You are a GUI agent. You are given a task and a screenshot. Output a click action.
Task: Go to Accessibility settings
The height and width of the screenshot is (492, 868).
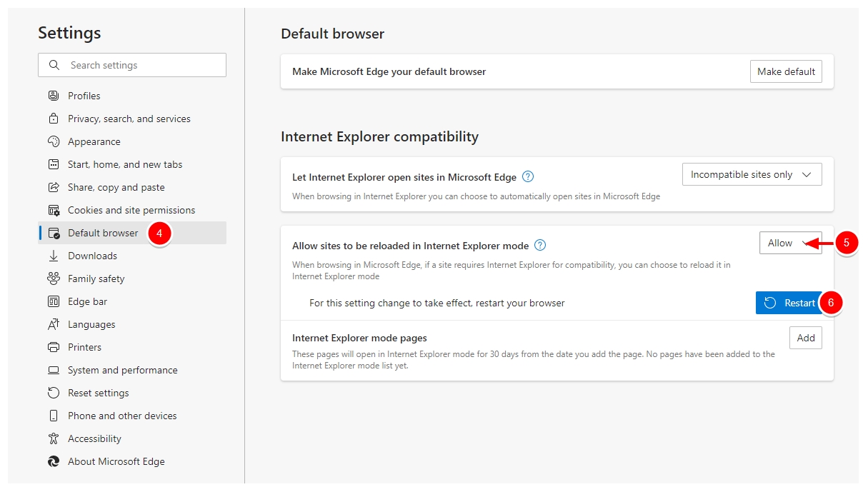132,438
